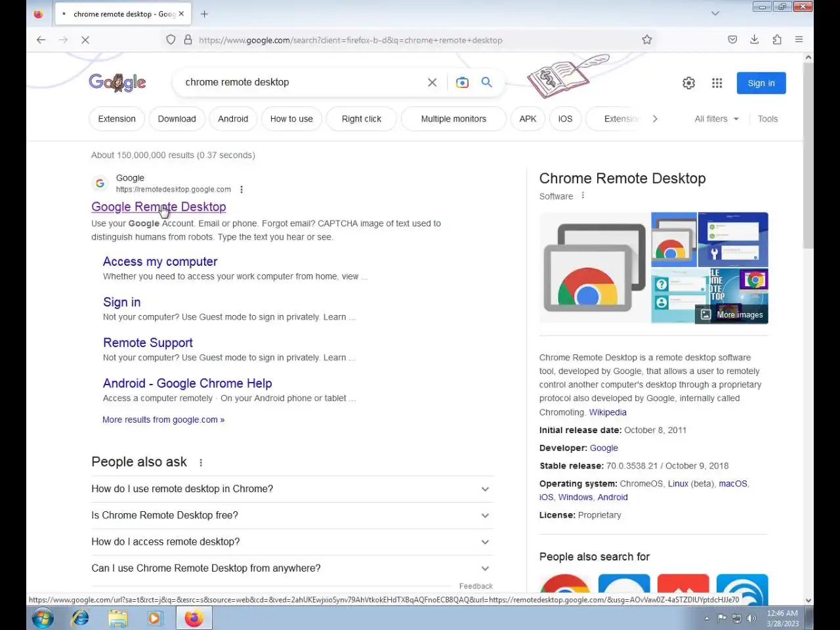Click More images button

coord(732,314)
